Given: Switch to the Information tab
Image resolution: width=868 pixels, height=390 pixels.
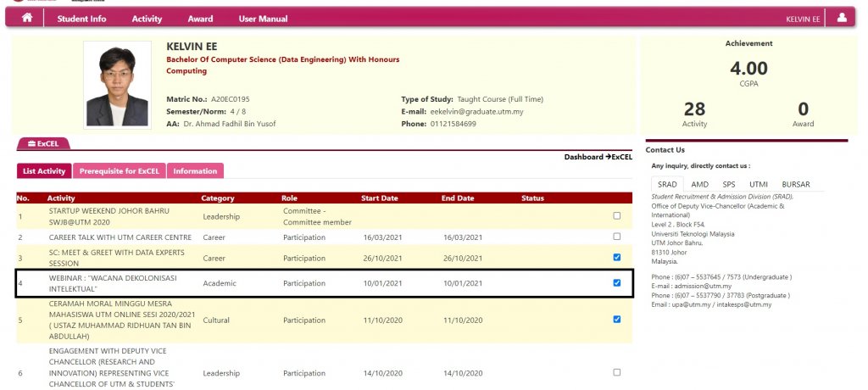Looking at the screenshot, I should point(195,171).
